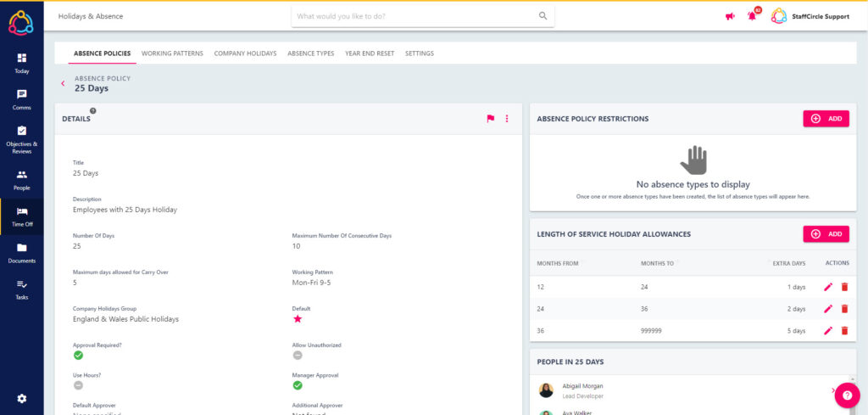
Task: Delete the 24 to 36 months allowance
Action: tap(844, 309)
